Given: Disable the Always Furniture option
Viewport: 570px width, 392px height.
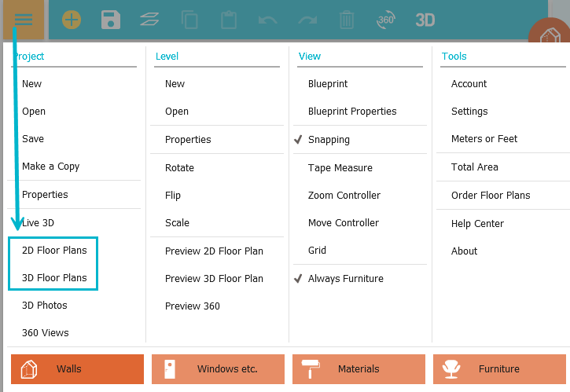Looking at the screenshot, I should [x=345, y=279].
